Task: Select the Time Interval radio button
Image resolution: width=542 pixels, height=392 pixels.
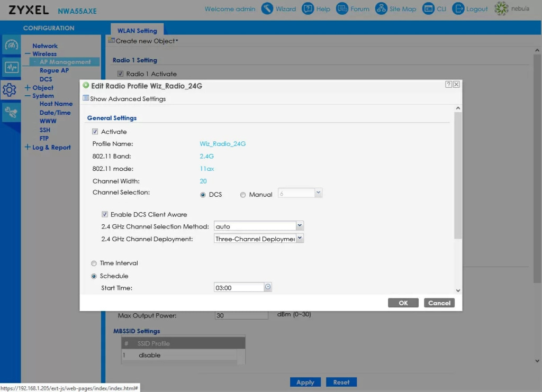Action: pyautogui.click(x=94, y=263)
